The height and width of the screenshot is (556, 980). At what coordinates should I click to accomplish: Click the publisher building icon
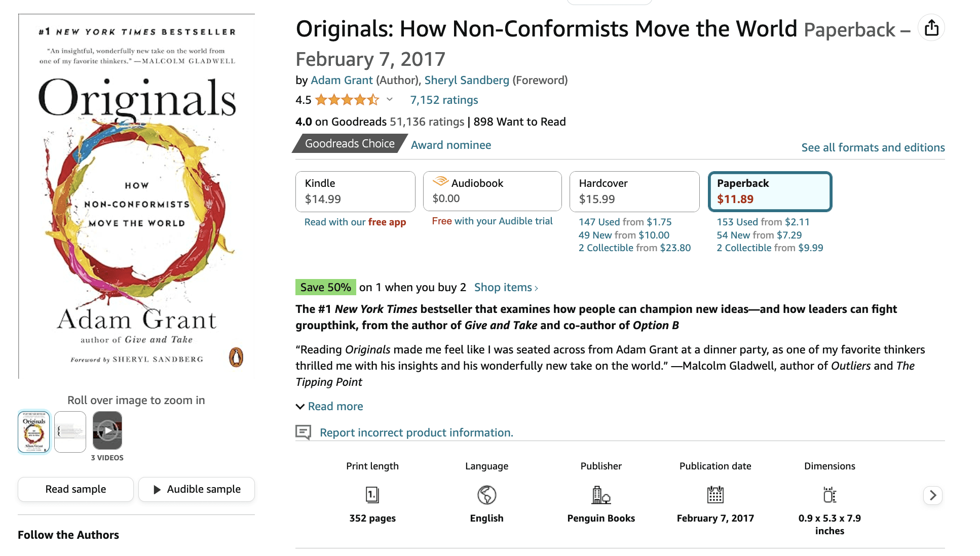coord(601,495)
